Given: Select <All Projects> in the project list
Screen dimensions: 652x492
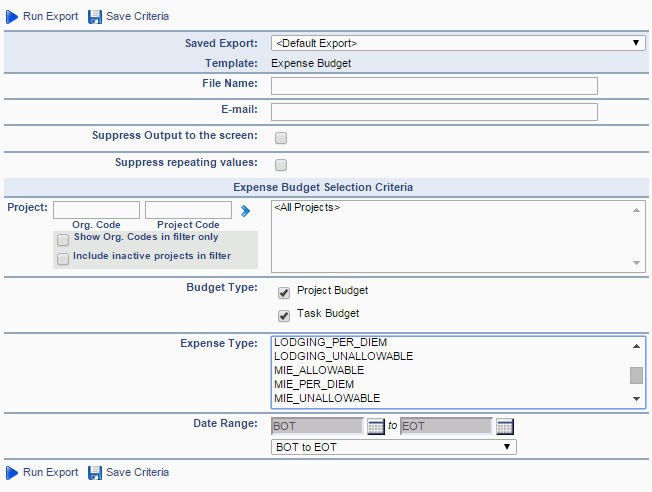Looking at the screenshot, I should pyautogui.click(x=307, y=207).
